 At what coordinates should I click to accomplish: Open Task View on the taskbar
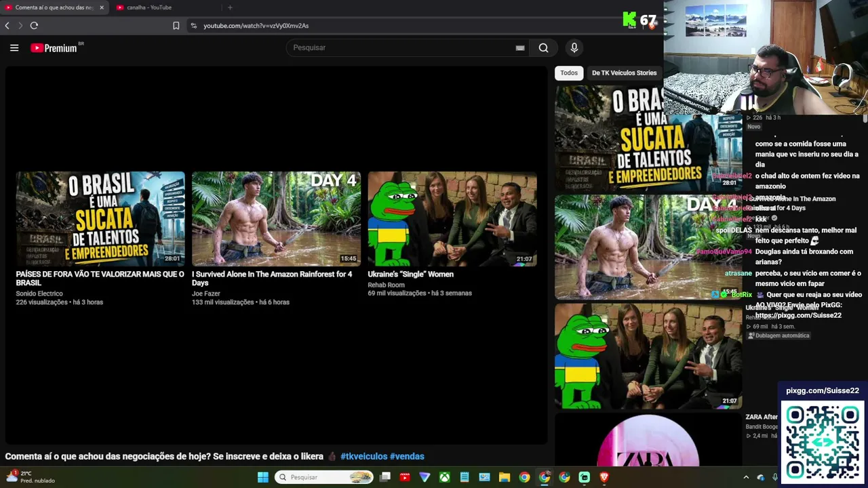tap(385, 477)
